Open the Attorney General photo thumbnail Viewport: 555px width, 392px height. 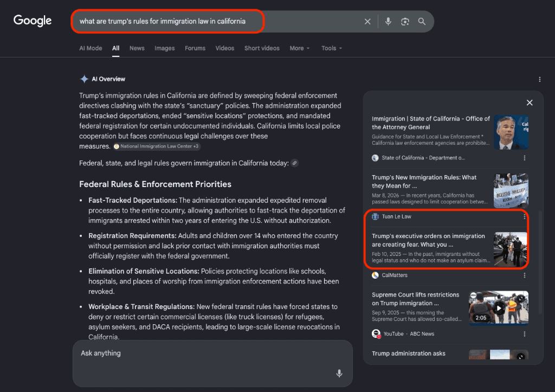[511, 132]
